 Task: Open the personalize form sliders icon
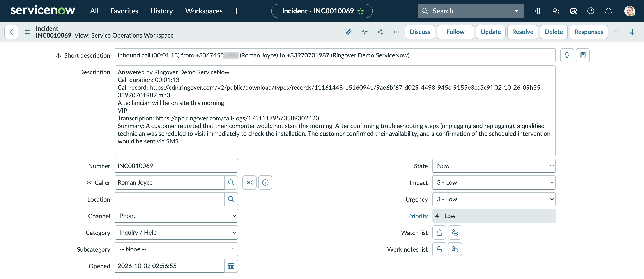pyautogui.click(x=380, y=32)
